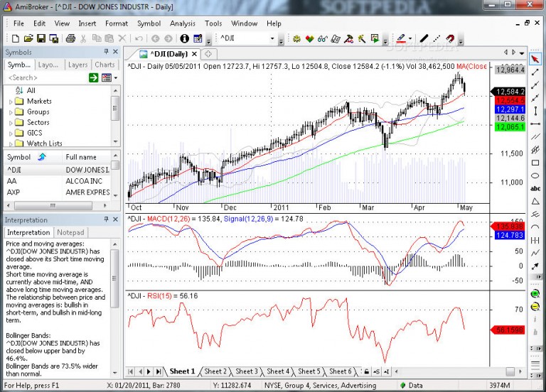Expand the GICS tree folder
The width and height of the screenshot is (546, 392).
pyautogui.click(x=11, y=134)
